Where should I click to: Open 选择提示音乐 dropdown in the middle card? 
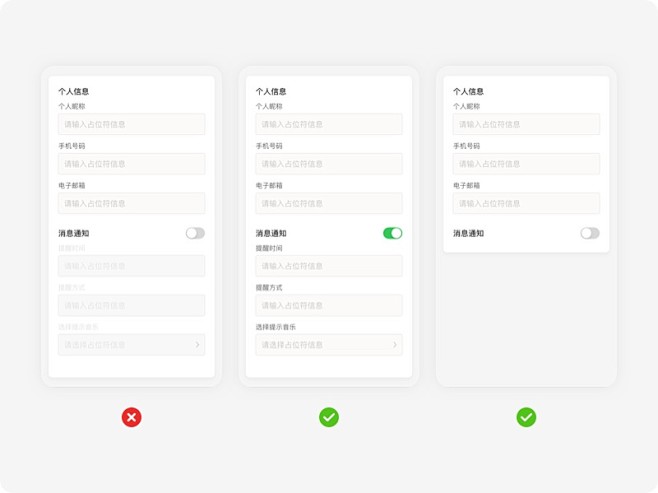(x=329, y=345)
